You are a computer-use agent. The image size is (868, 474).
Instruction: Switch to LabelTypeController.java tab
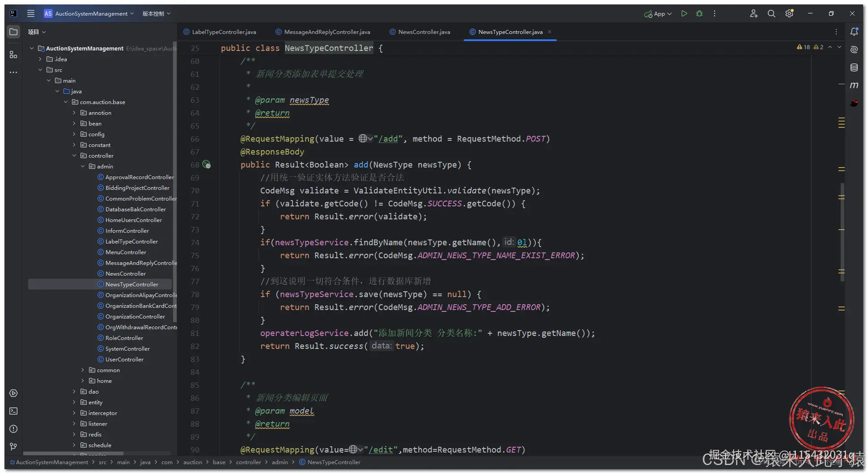[x=220, y=32]
